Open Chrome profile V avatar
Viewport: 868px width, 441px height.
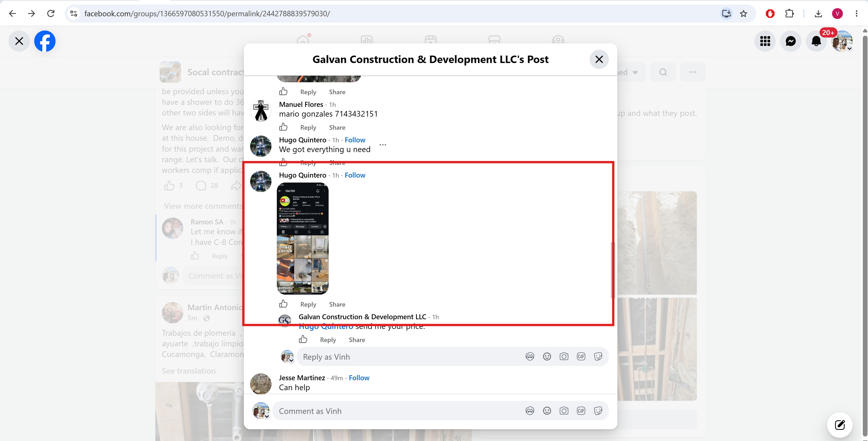pos(837,14)
